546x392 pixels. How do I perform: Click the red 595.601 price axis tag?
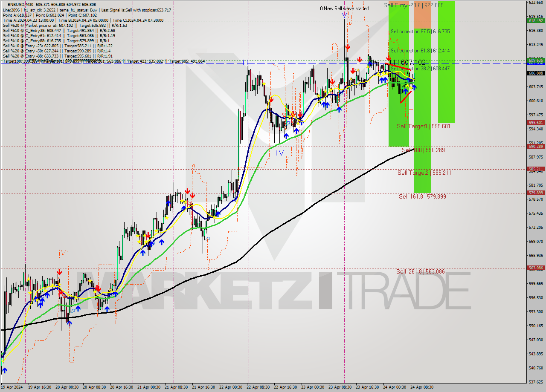pos(536,123)
